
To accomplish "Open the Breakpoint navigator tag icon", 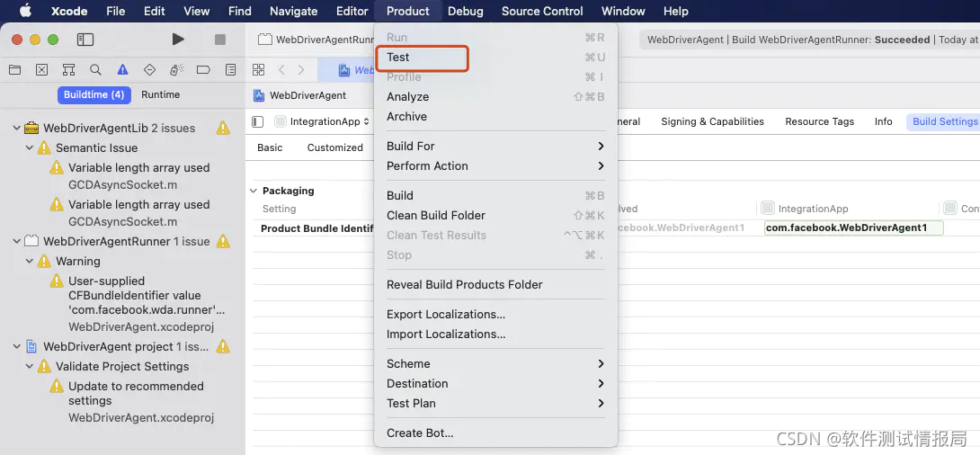I will pos(203,69).
